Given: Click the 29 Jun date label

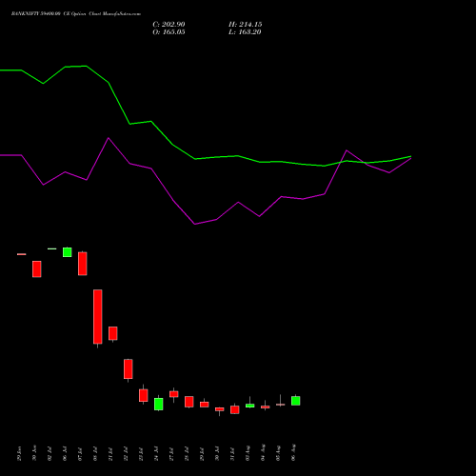Looking at the screenshot, I should click(19, 453).
